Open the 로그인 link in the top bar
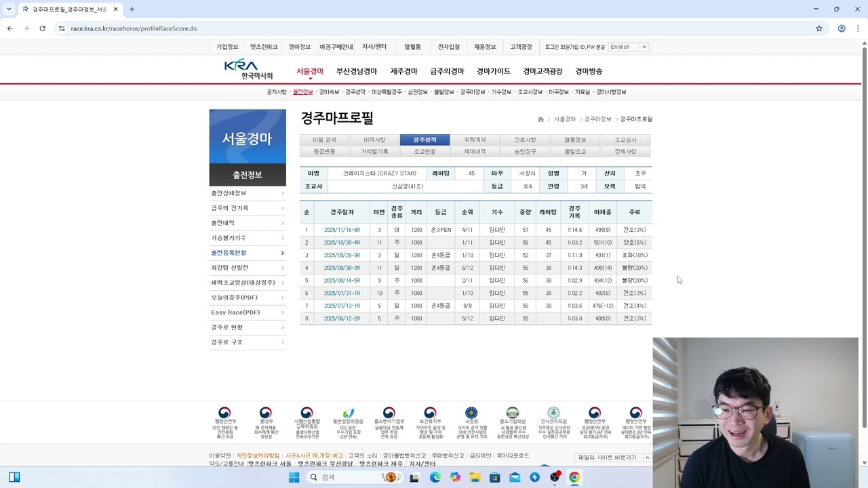The image size is (868, 488). (x=553, y=47)
